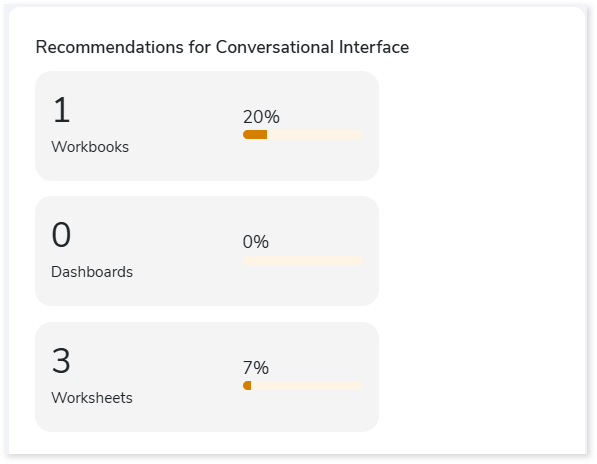Click the unfilled part of Worksheets progress bar
The image size is (597, 464).
[307, 386]
